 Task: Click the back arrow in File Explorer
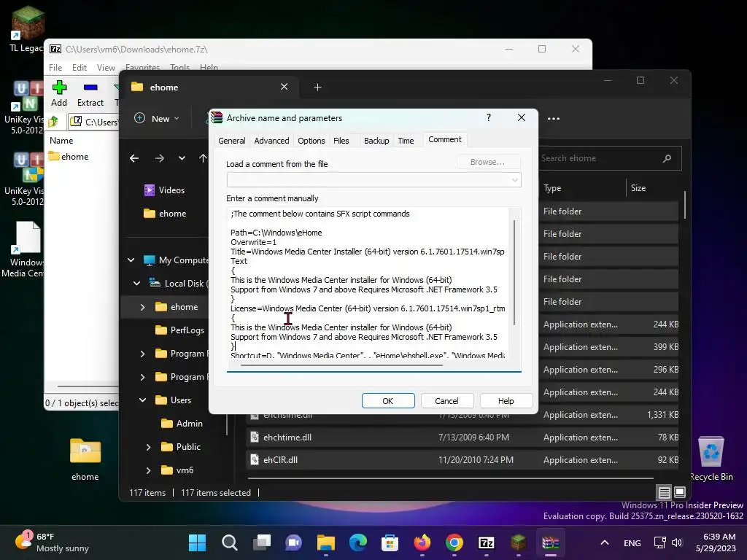pyautogui.click(x=134, y=158)
